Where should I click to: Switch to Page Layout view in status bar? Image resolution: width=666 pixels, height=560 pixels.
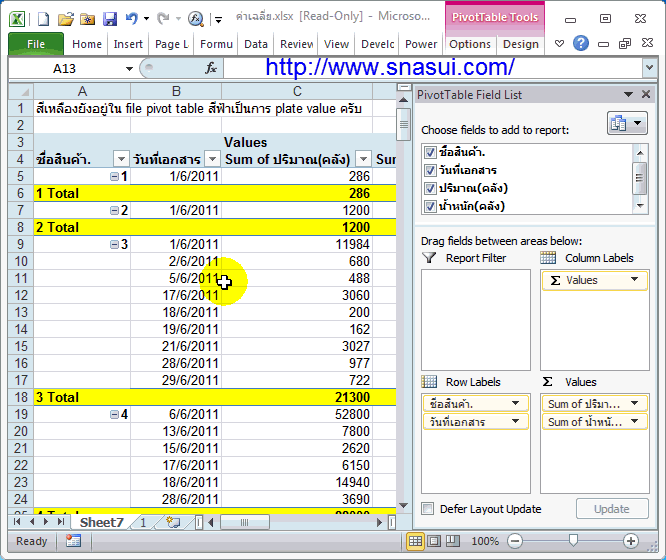[x=435, y=541]
